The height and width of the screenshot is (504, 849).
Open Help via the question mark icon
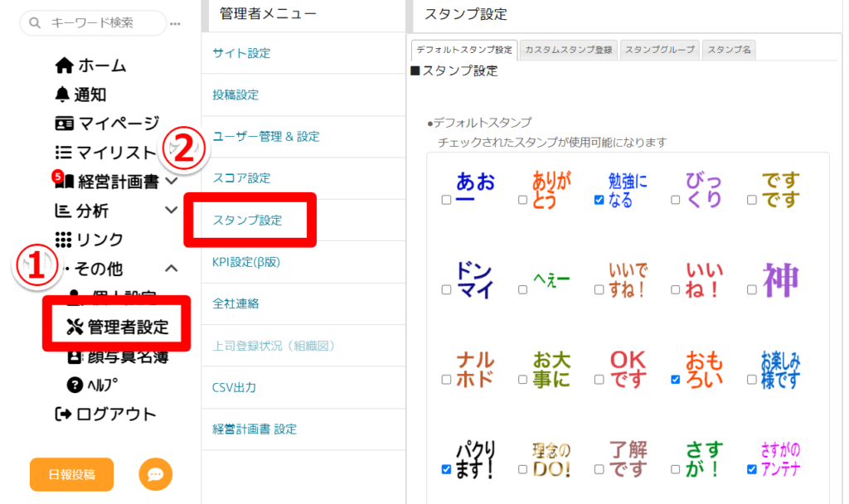[74, 385]
